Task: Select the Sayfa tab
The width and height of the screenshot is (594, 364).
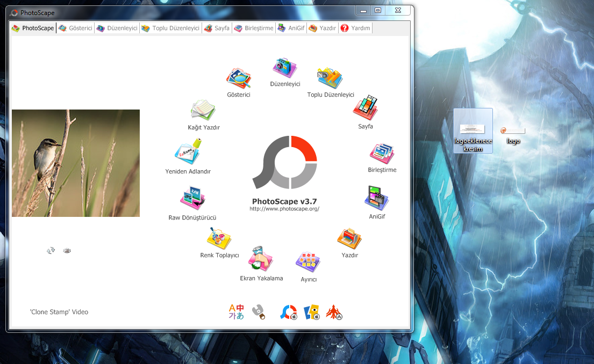Action: coord(217,28)
